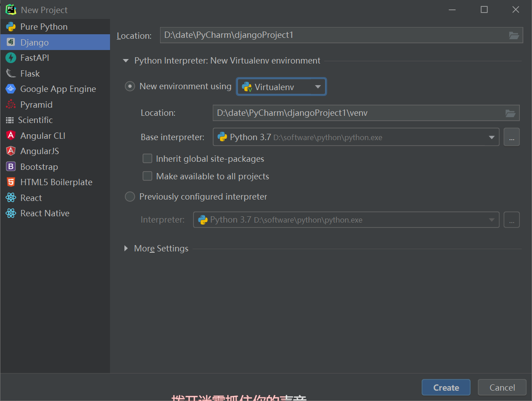Click the PyCharm logo in title bar
This screenshot has width=532, height=401.
11,10
